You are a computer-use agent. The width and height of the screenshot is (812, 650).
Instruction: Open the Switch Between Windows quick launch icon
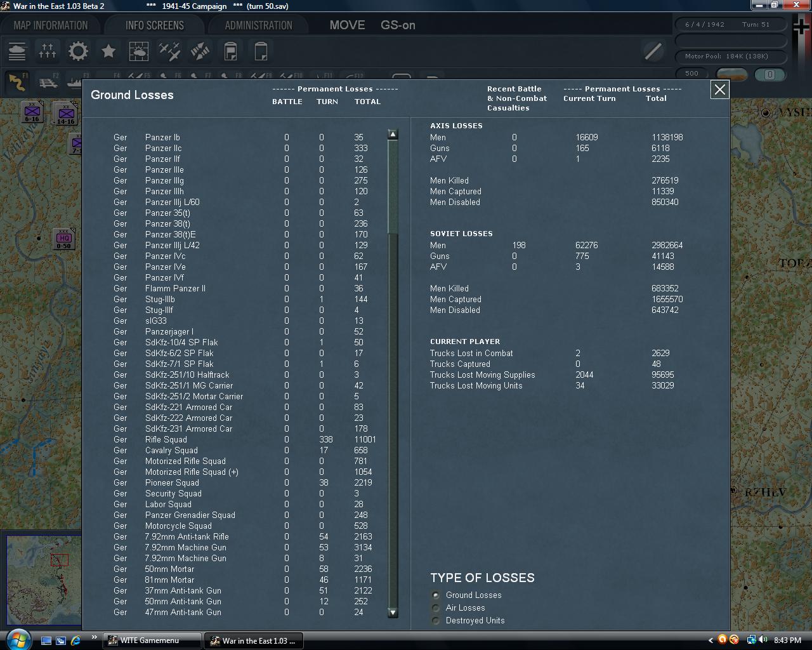(61, 640)
